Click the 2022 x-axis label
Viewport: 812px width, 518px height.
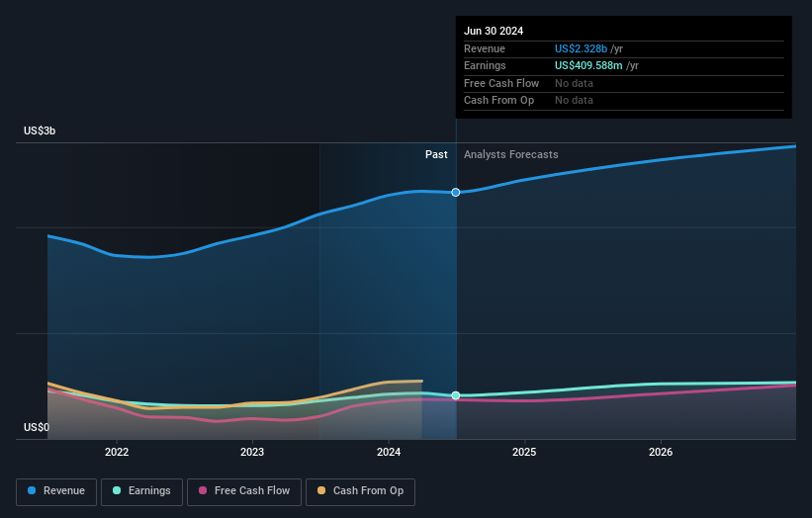(x=117, y=453)
